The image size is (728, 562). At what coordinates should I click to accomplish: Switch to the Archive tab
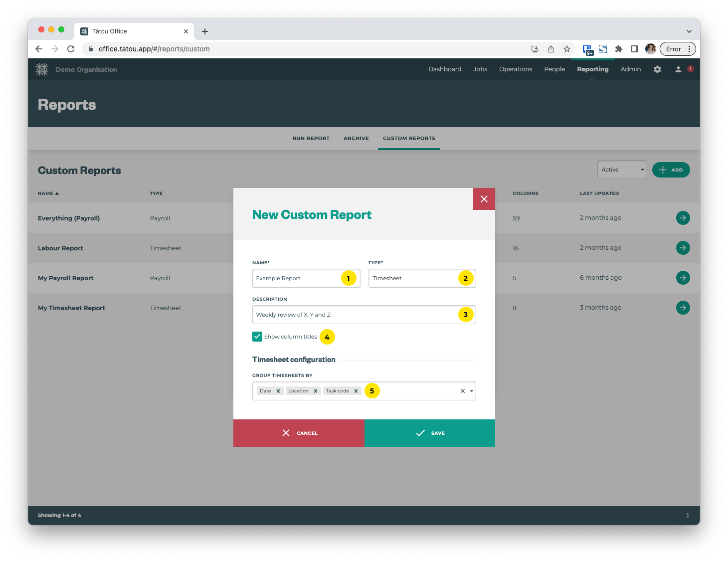tap(356, 138)
